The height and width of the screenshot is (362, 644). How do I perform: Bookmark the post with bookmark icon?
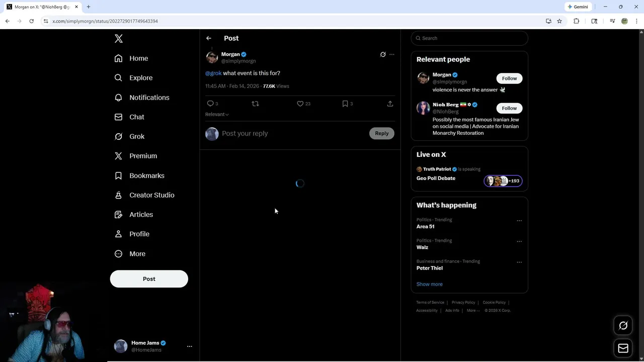[345, 104]
